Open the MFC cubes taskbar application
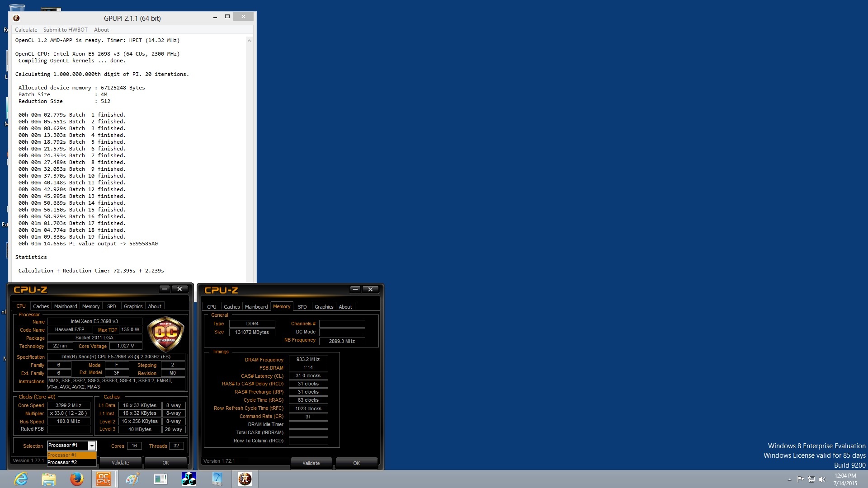Image resolution: width=868 pixels, height=488 pixels. [x=189, y=479]
